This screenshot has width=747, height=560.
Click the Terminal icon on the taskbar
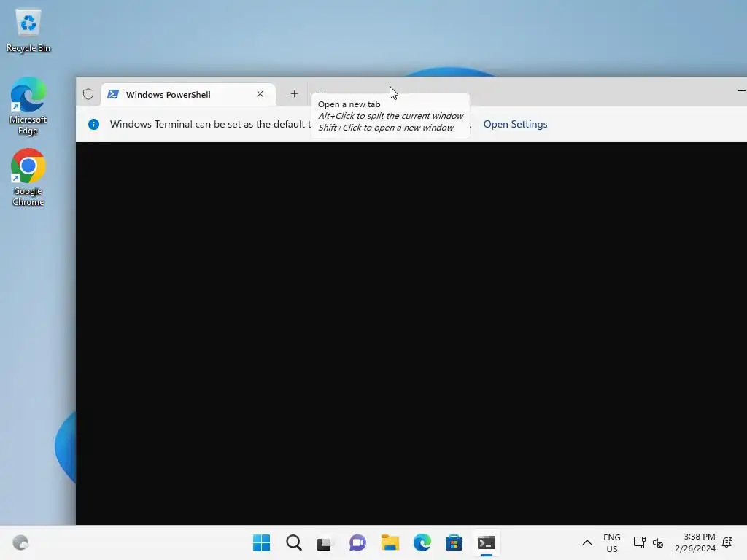pyautogui.click(x=487, y=542)
